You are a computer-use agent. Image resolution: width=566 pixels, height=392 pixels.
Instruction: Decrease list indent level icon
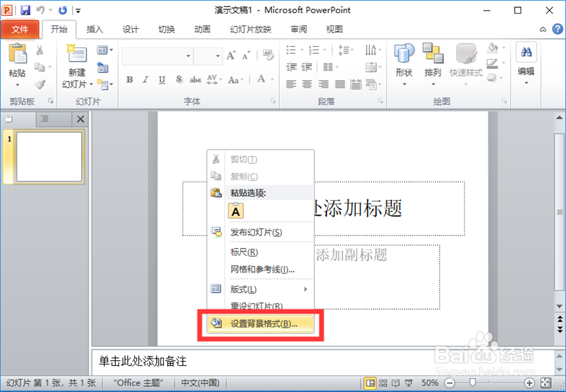pyautogui.click(x=291, y=67)
